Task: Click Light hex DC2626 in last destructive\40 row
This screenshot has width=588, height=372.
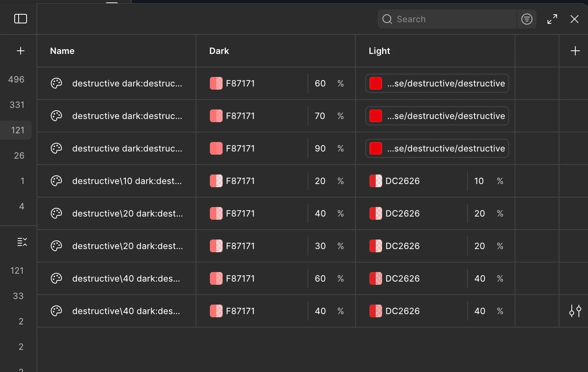Action: 403,311
